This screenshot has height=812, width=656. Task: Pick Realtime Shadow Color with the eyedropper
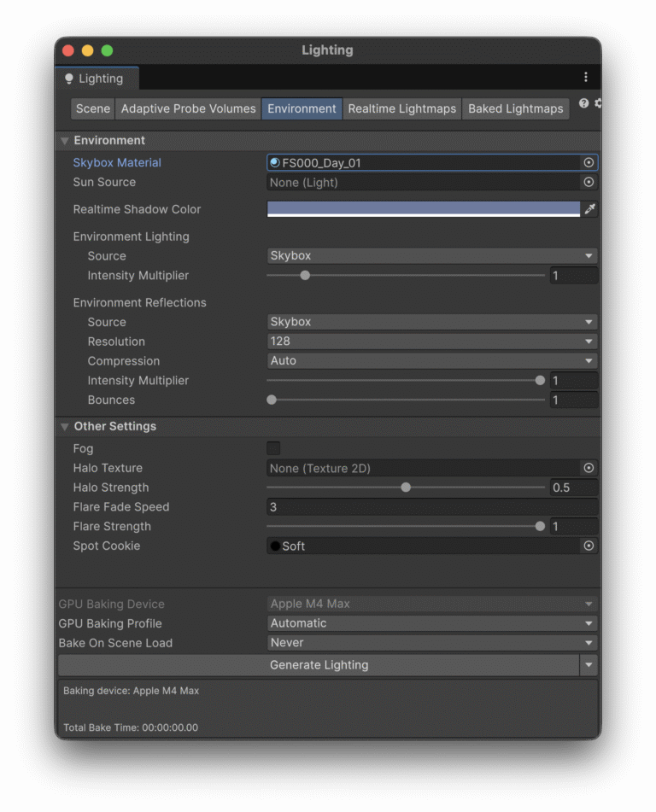click(589, 208)
